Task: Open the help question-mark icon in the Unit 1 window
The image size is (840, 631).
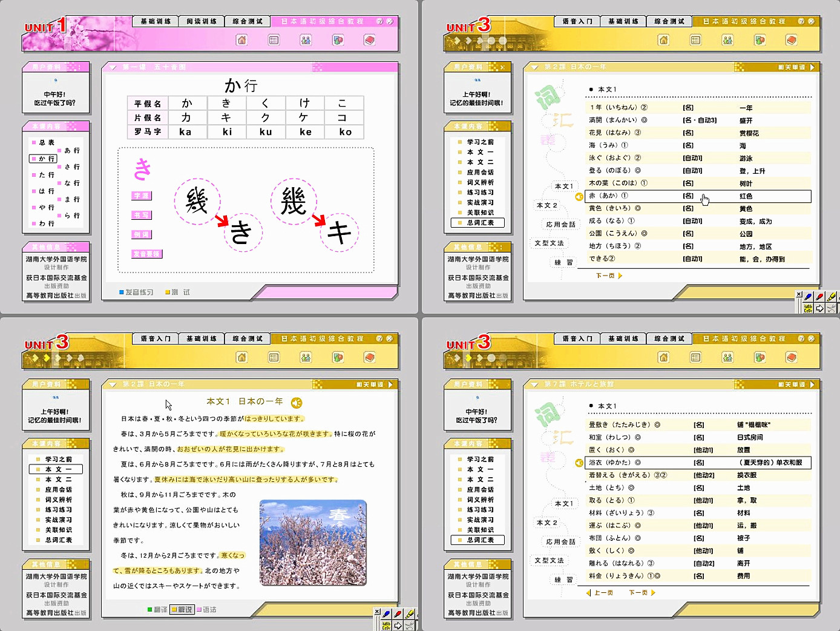Action: tap(379, 21)
